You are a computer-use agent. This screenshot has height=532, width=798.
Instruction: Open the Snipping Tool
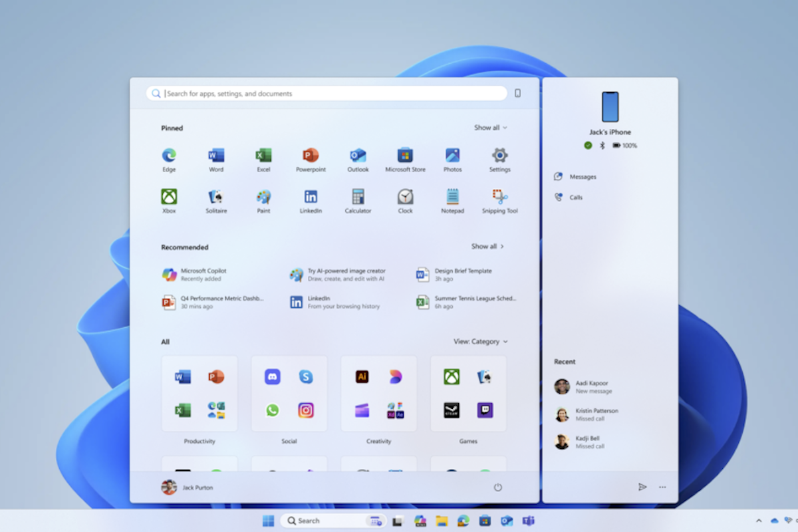499,198
